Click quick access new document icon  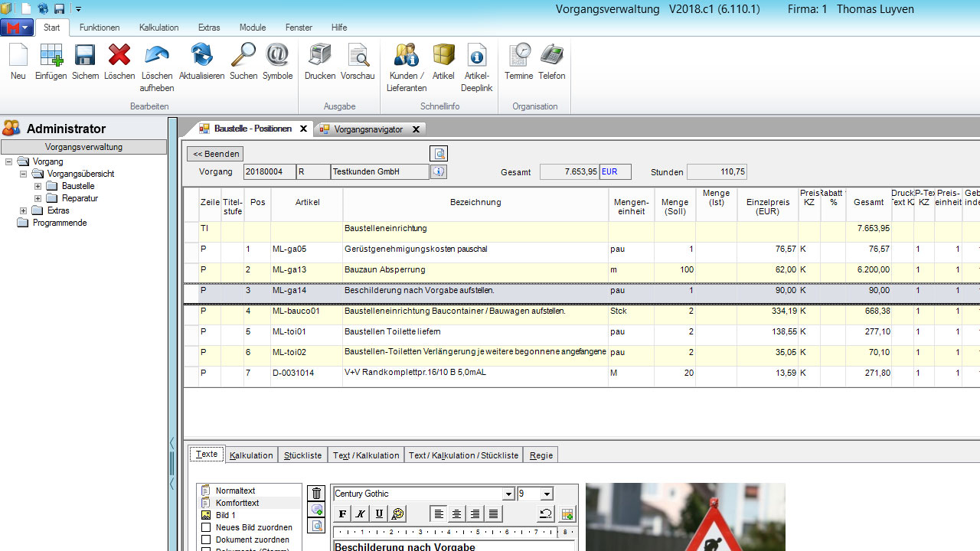pyautogui.click(x=26, y=8)
